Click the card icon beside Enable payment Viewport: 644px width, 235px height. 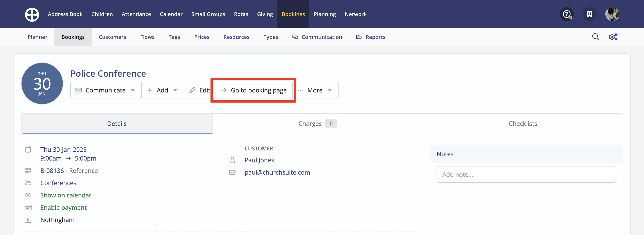pos(28,208)
